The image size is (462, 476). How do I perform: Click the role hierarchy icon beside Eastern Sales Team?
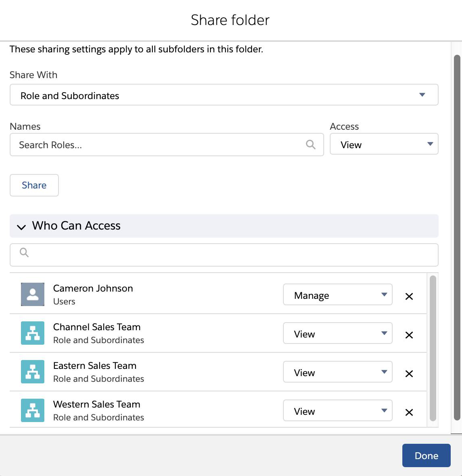coord(32,372)
